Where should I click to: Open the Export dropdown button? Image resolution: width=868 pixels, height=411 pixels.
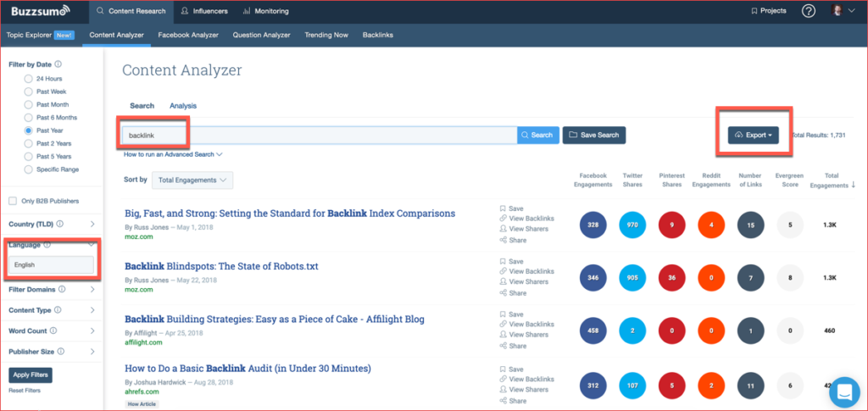(x=753, y=135)
